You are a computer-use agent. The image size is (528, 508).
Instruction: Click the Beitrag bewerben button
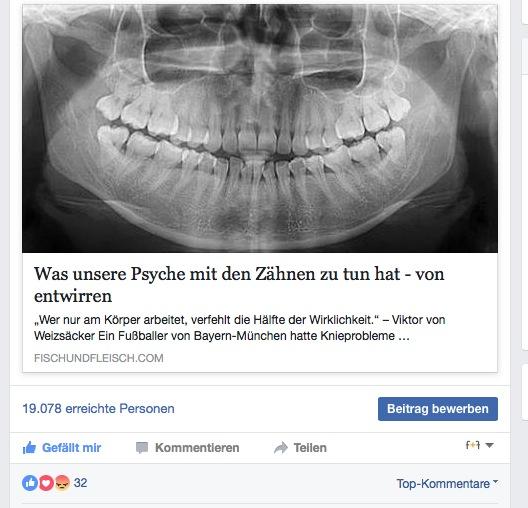click(438, 409)
